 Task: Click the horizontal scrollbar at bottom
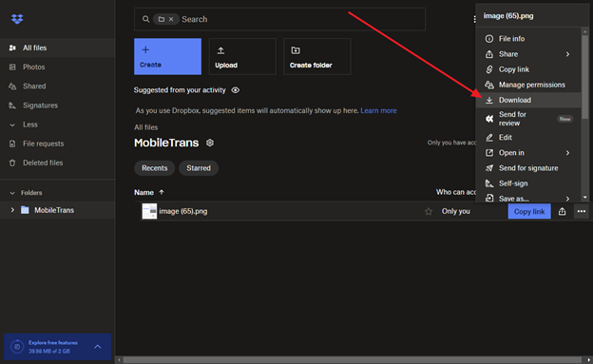pos(352,360)
